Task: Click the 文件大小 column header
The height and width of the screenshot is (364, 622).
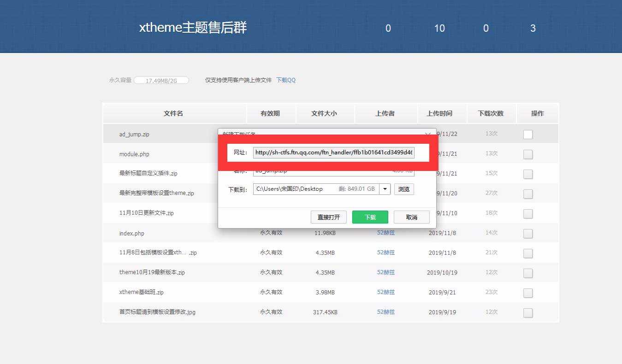Action: [x=324, y=113]
